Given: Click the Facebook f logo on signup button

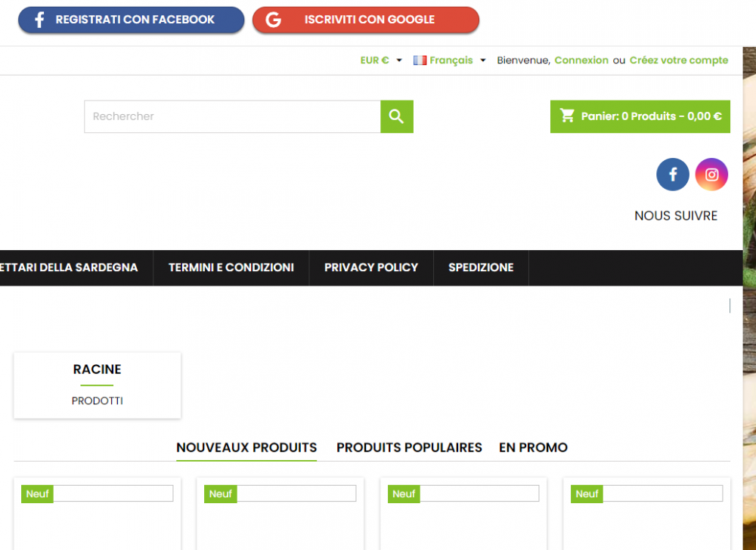Looking at the screenshot, I should [x=39, y=19].
